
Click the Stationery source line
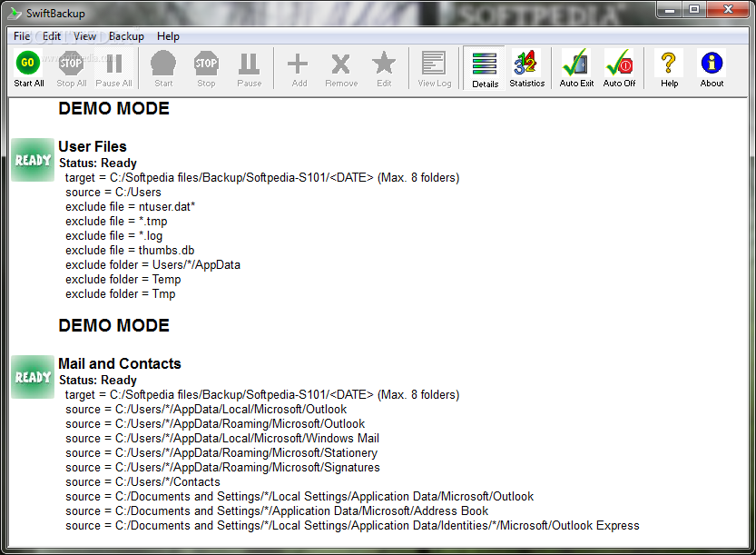(221, 452)
